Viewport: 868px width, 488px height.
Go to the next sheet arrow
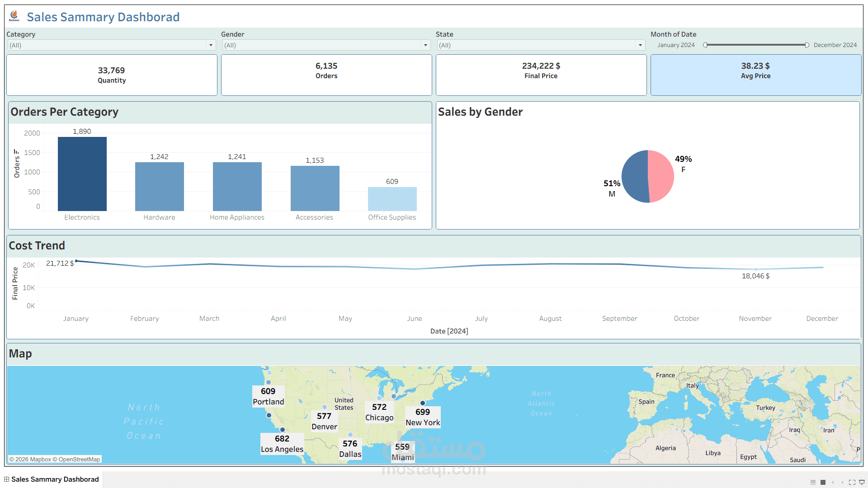(x=842, y=482)
